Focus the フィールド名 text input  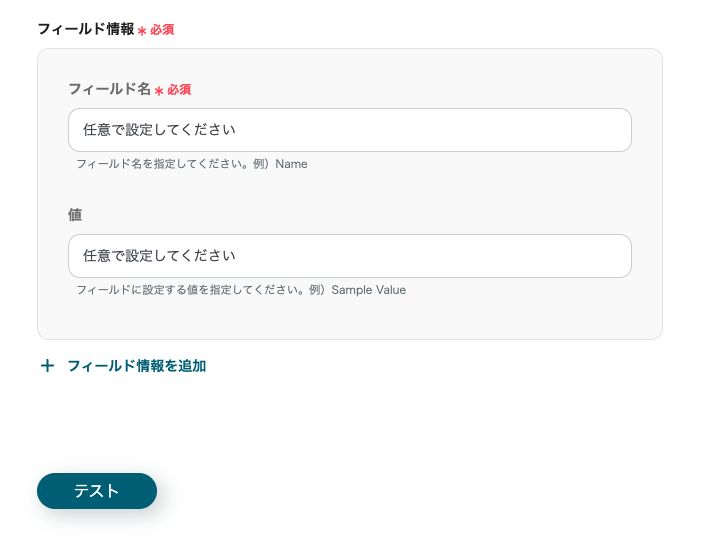pos(350,130)
